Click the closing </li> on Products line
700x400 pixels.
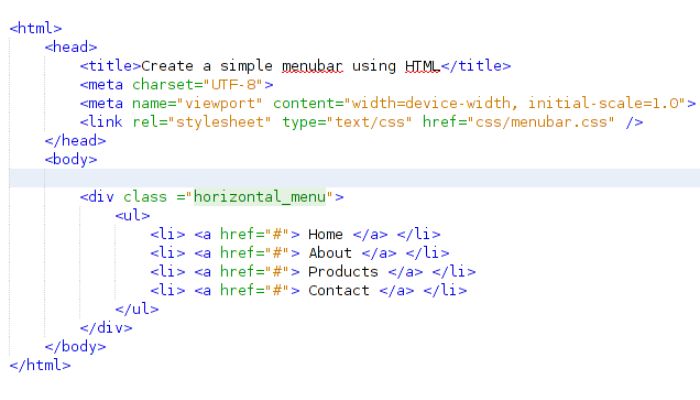454,272
